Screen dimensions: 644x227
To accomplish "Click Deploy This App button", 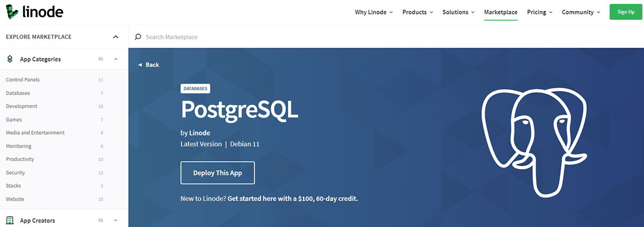I will point(217,173).
